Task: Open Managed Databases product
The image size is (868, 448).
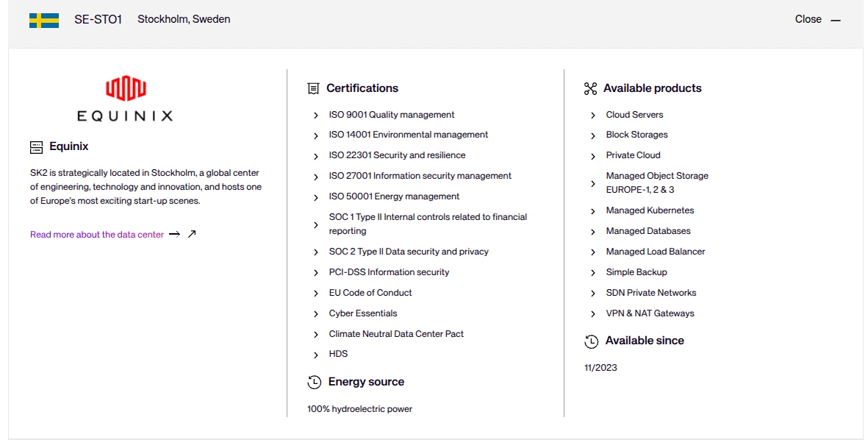Action: pyautogui.click(x=648, y=231)
